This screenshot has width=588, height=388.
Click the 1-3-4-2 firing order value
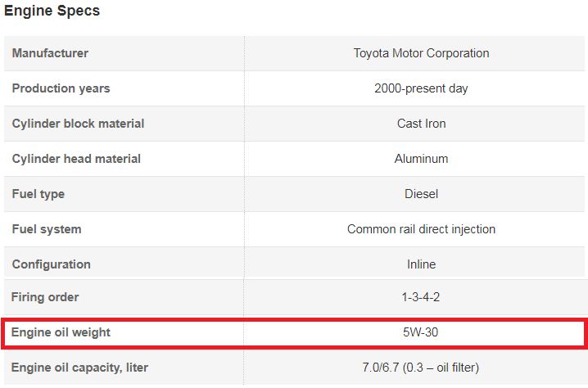click(x=420, y=297)
